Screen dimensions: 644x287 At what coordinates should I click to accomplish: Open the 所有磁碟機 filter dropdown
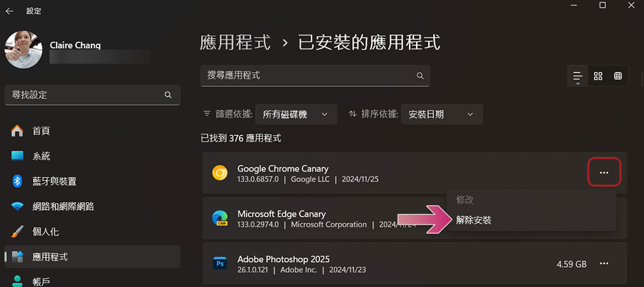(x=296, y=114)
